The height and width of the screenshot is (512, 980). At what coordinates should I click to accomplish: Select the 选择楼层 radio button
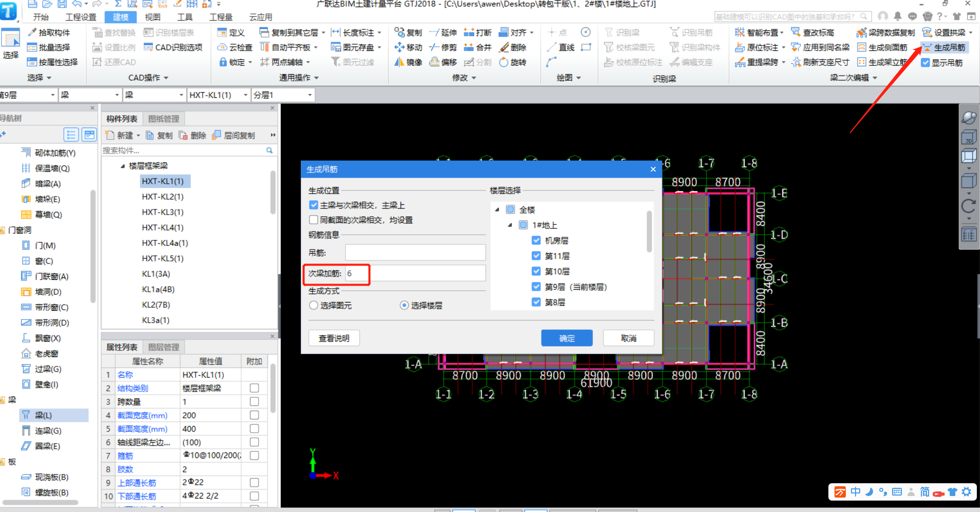[x=404, y=305]
